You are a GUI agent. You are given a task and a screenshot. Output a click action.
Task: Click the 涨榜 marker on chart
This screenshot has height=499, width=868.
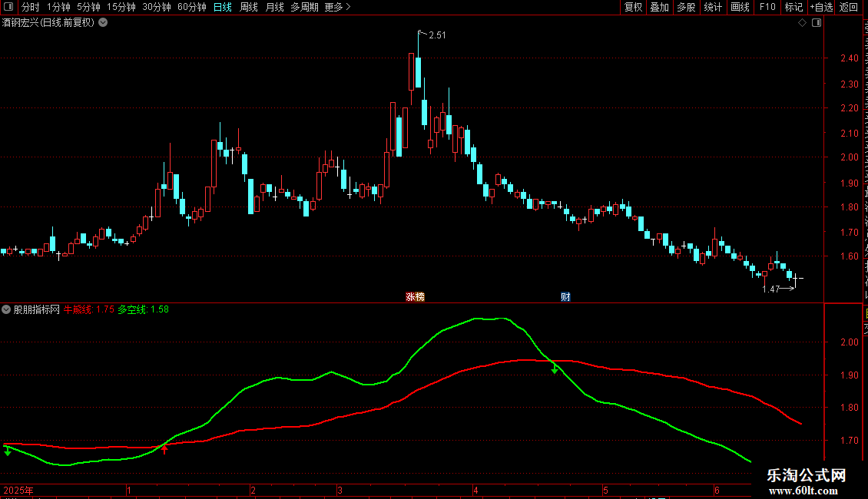point(415,297)
